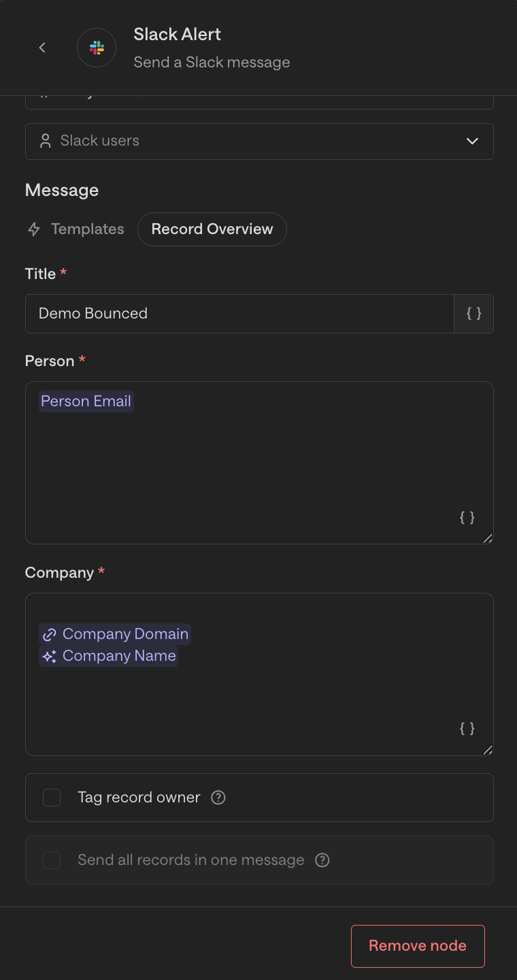Open help for Send all records option
This screenshot has width=517, height=980.
[322, 860]
